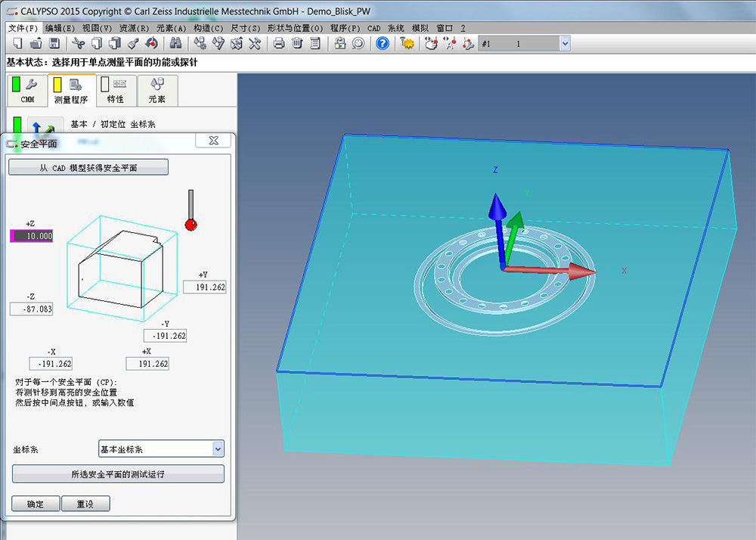This screenshot has width=756, height=540.
Task: Open the 程序(P) menu
Action: (x=345, y=28)
